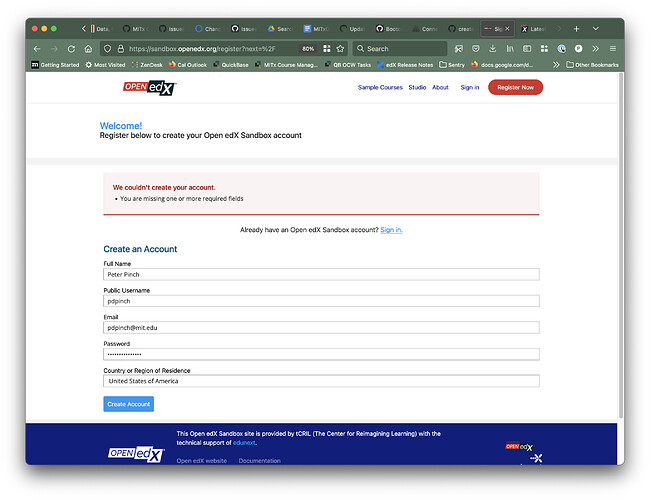Open the Country or Region of Residence dropdown
This screenshot has width=651, height=500.
pos(321,381)
